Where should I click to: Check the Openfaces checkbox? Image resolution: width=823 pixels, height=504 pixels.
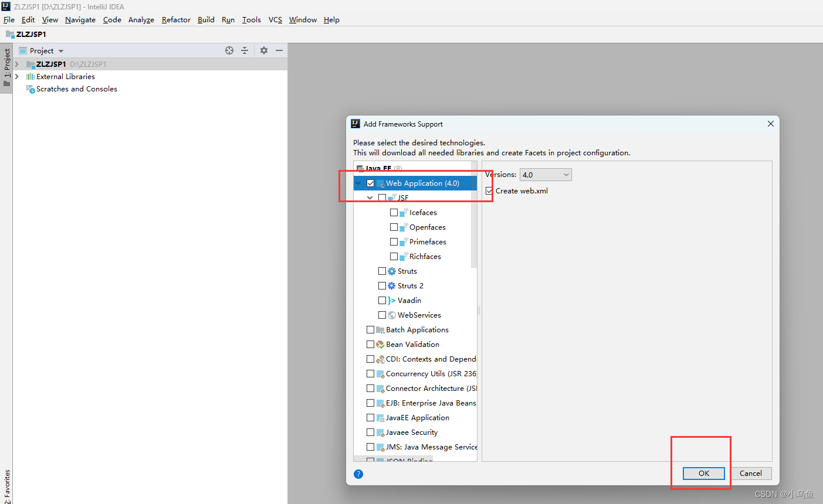394,227
